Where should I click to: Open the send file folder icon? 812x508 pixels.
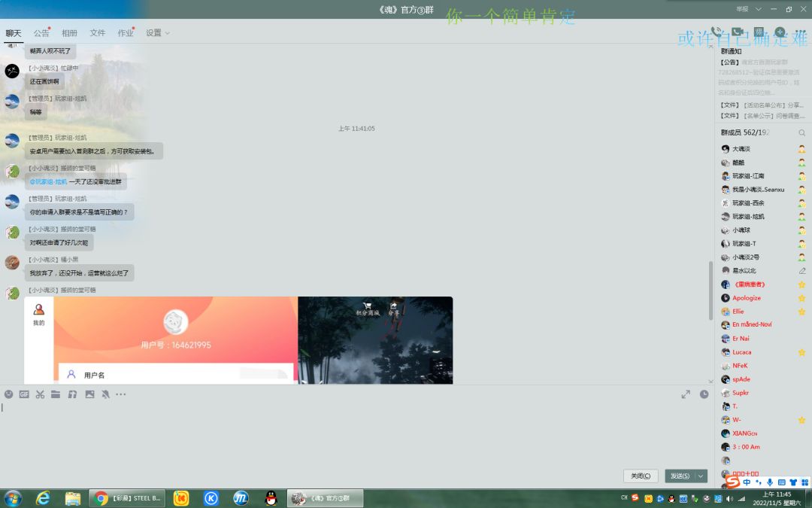56,394
